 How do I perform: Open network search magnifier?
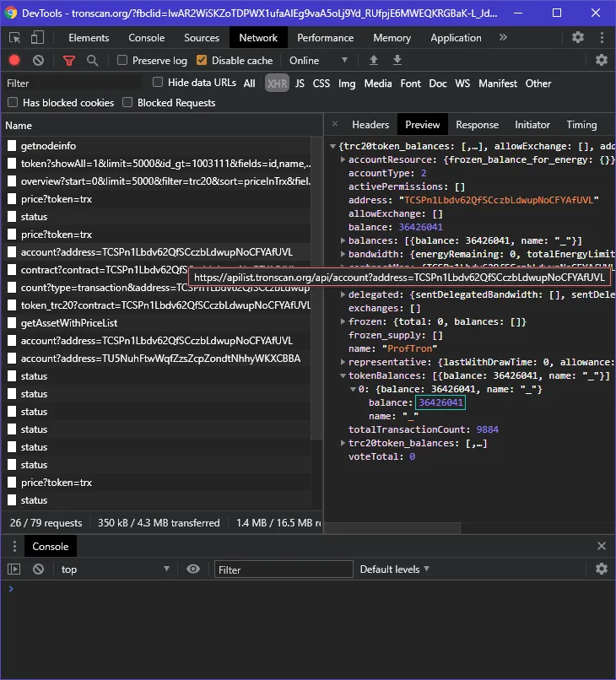pos(93,60)
